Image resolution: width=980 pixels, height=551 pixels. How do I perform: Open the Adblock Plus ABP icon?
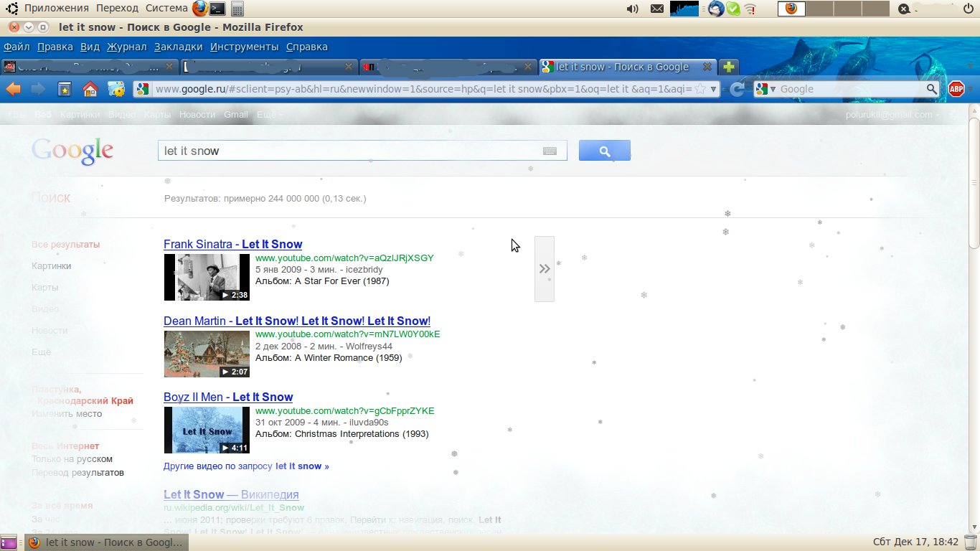tap(956, 89)
